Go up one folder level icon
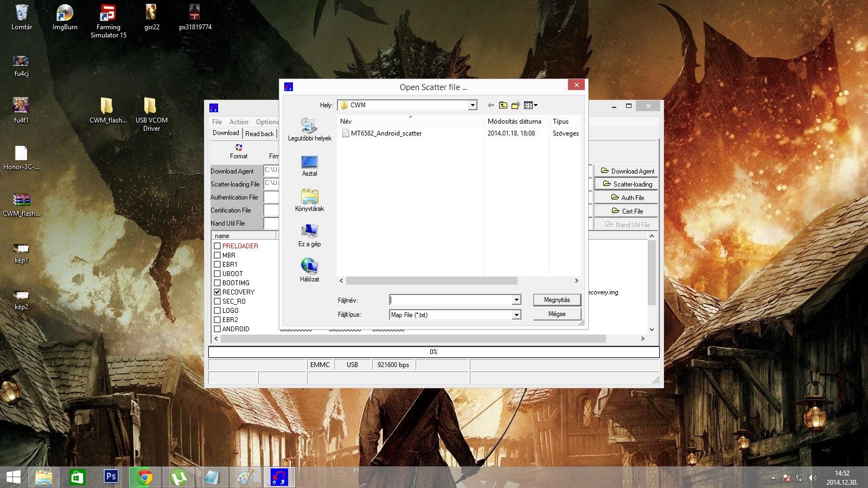This screenshot has width=868, height=488. [503, 105]
